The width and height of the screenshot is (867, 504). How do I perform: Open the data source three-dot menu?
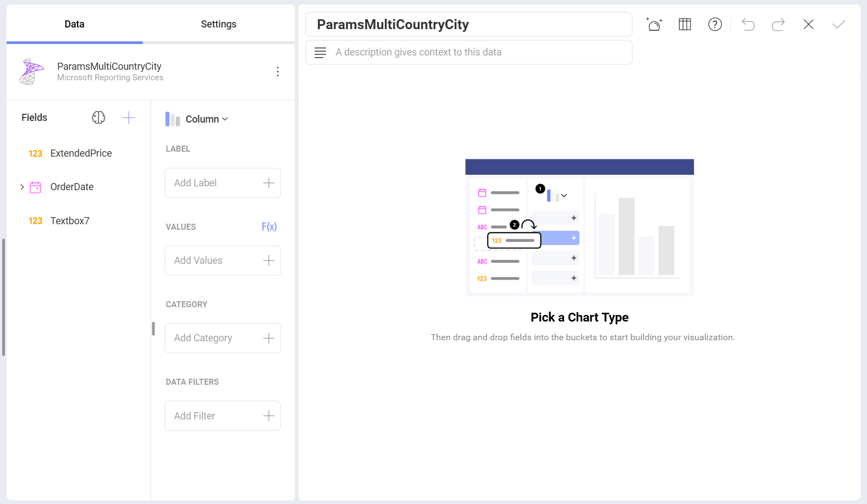click(x=278, y=71)
